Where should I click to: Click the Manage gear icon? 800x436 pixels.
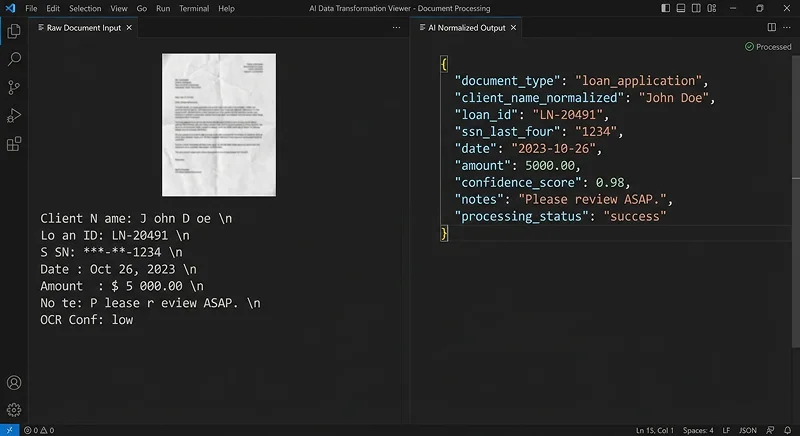pos(14,409)
